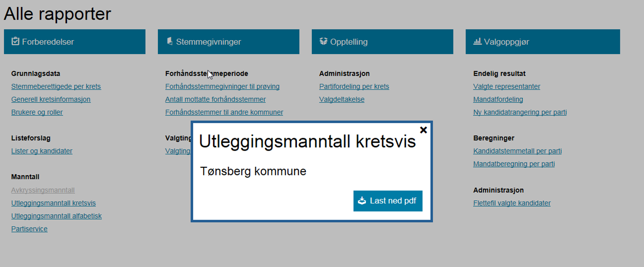The height and width of the screenshot is (267, 644).
Task: Click the Forberedelser clipboard icon
Action: (15, 42)
